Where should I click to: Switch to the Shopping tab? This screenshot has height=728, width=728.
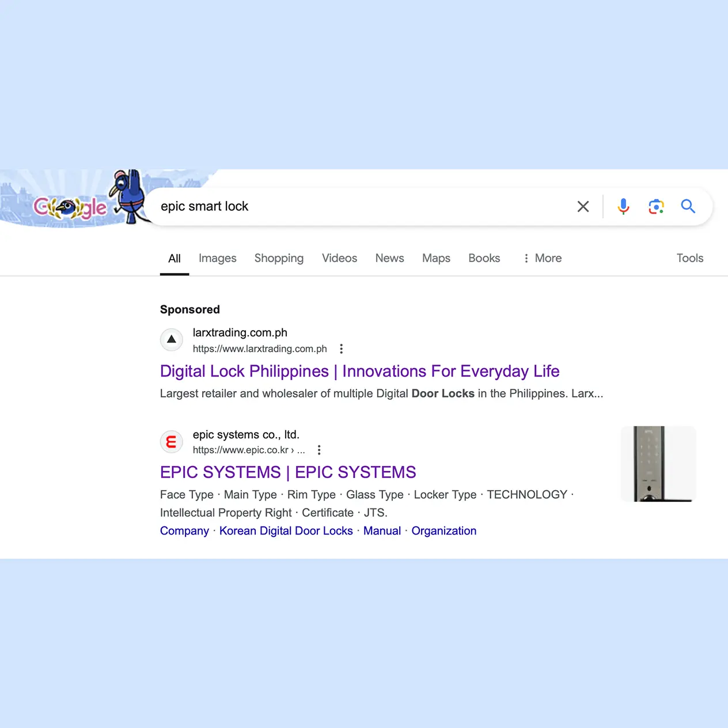click(279, 258)
